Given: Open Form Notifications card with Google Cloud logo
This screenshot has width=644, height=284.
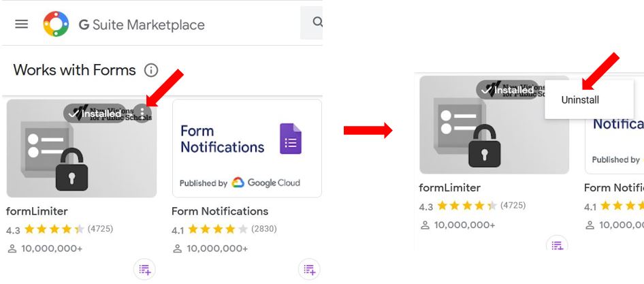Looking at the screenshot, I should click(247, 148).
